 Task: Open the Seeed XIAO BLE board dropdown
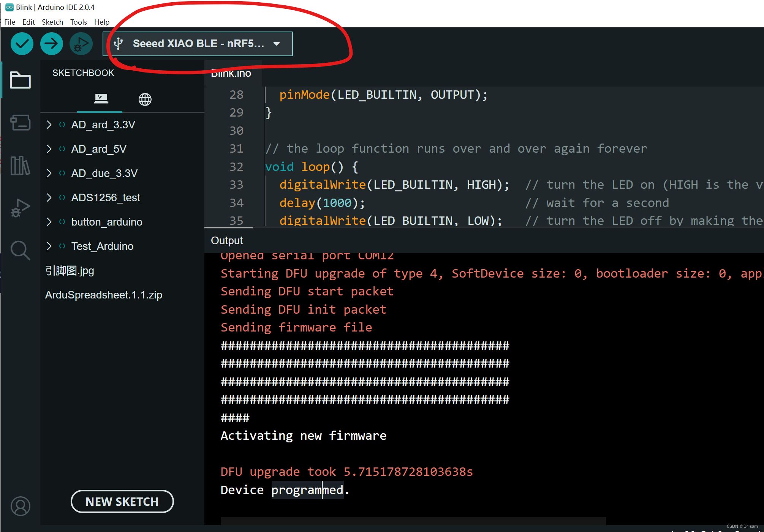198,44
